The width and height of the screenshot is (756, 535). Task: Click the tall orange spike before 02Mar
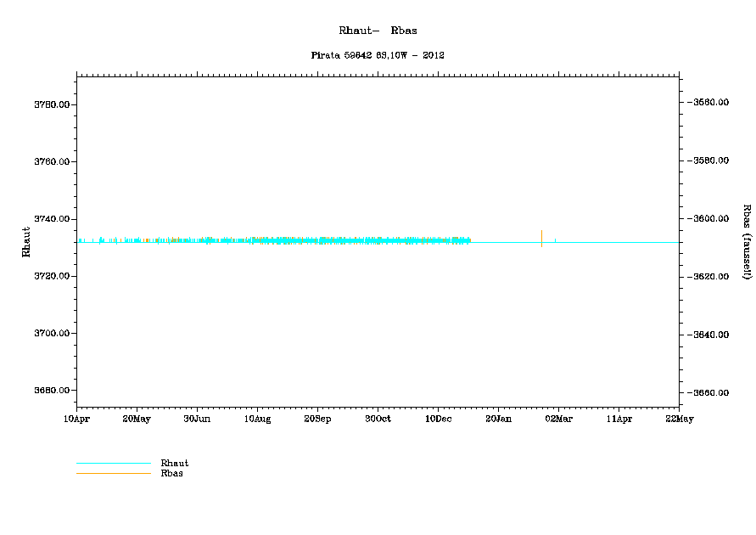point(541,238)
